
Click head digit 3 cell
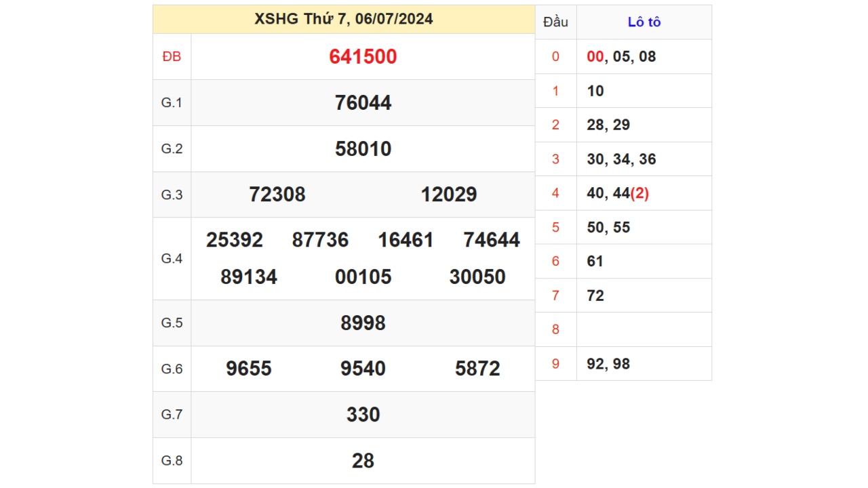tap(555, 159)
